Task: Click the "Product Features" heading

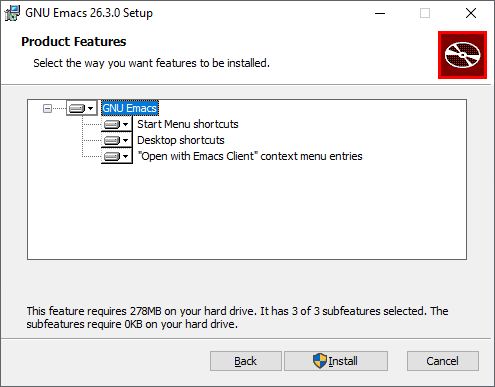Action: 74,42
